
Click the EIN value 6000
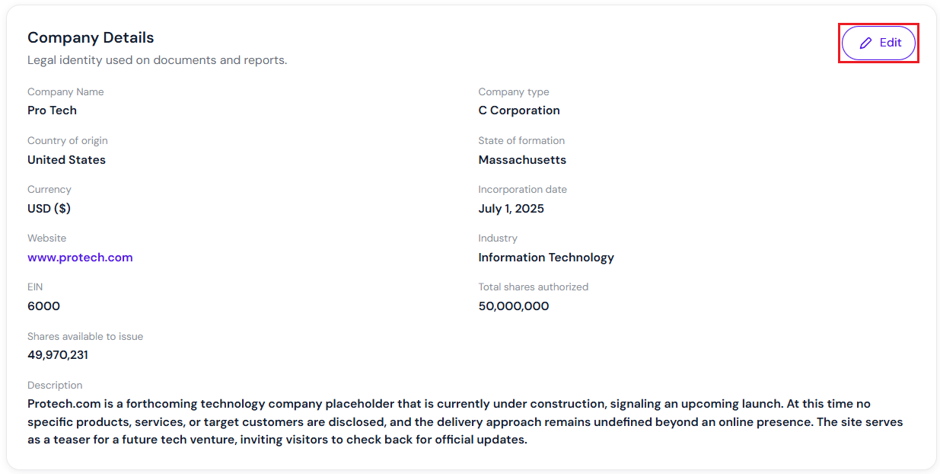click(44, 306)
